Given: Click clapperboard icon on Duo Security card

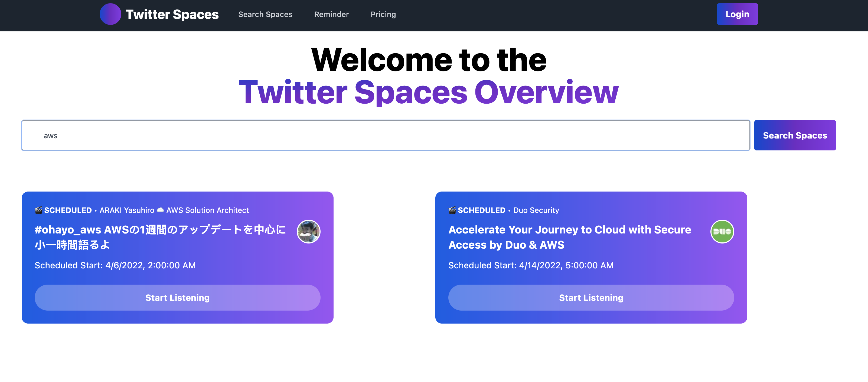Looking at the screenshot, I should click(452, 210).
